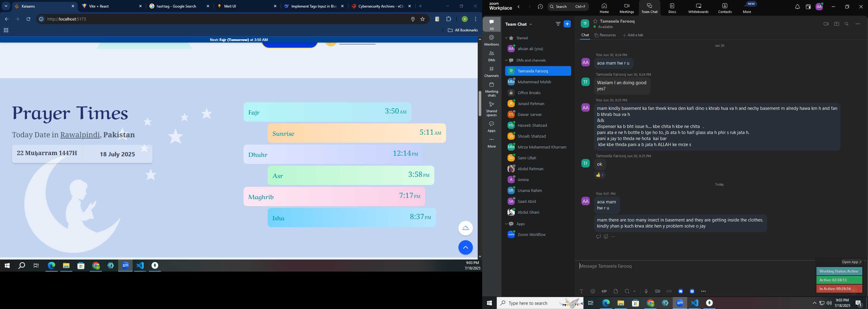868x309 pixels.
Task: Open Whiteboards in Zoom top navigation
Action: tap(698, 8)
